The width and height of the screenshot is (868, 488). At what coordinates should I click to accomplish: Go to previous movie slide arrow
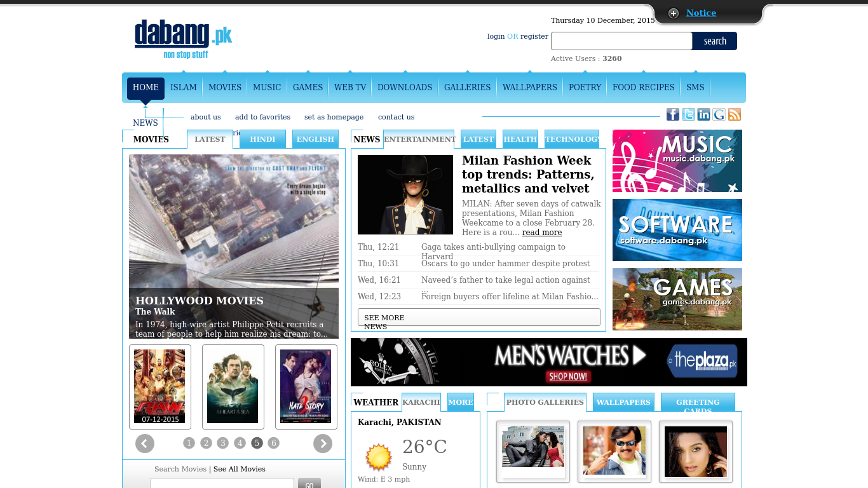point(145,444)
